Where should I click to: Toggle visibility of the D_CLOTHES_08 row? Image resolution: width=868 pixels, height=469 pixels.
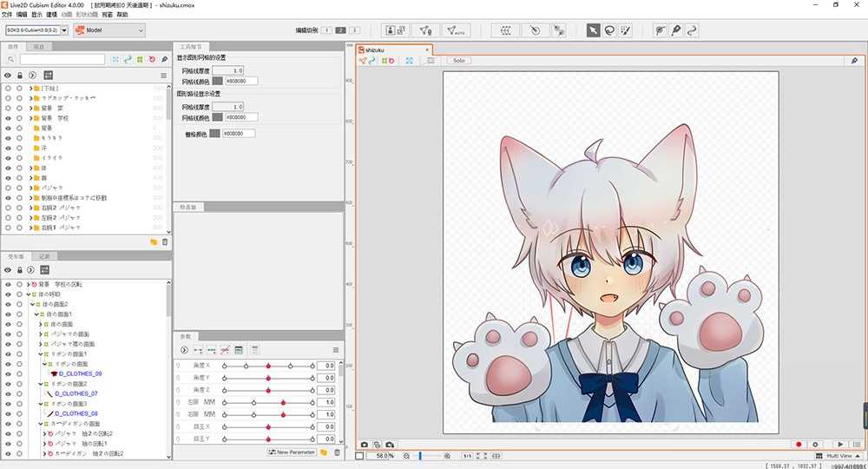pyautogui.click(x=8, y=413)
